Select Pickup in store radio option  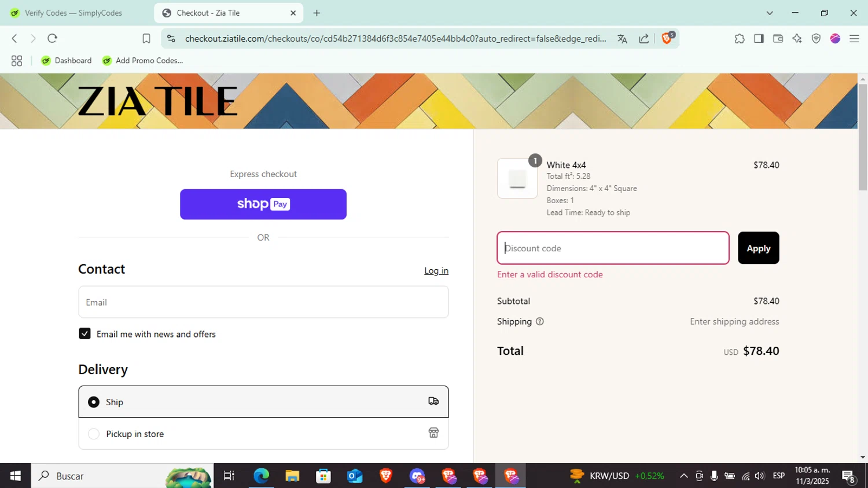94,434
